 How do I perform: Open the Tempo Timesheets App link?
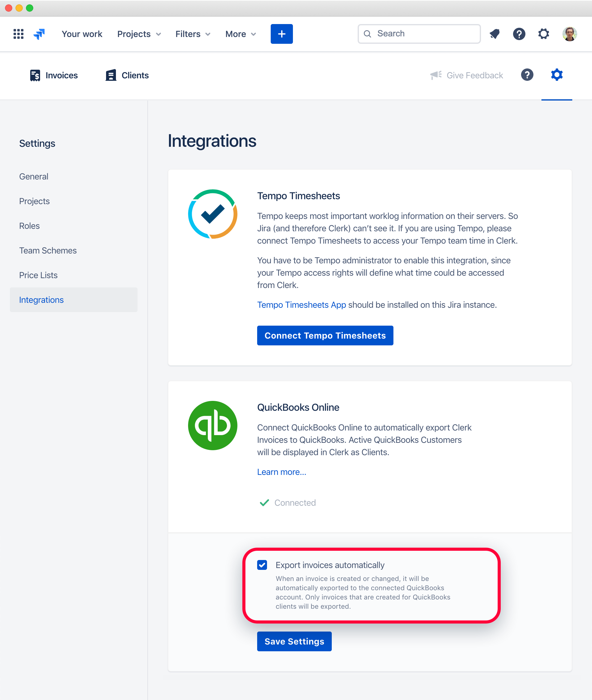tap(301, 305)
